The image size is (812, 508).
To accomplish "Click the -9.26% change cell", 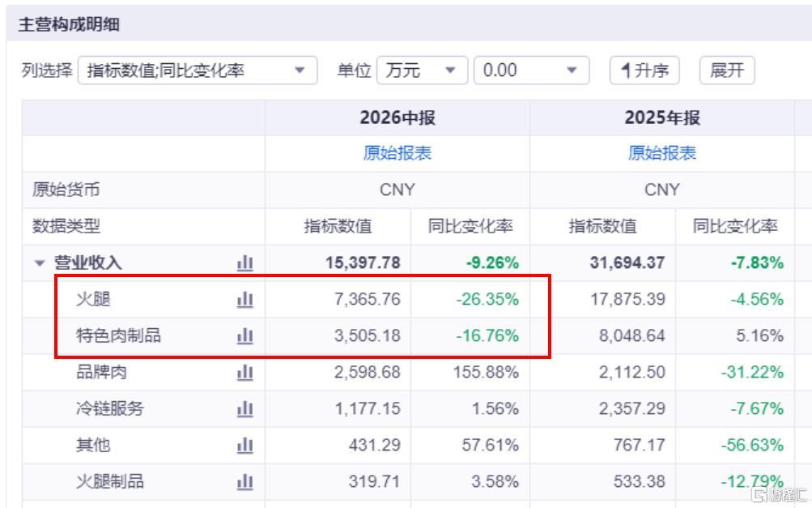I will pyautogui.click(x=492, y=263).
